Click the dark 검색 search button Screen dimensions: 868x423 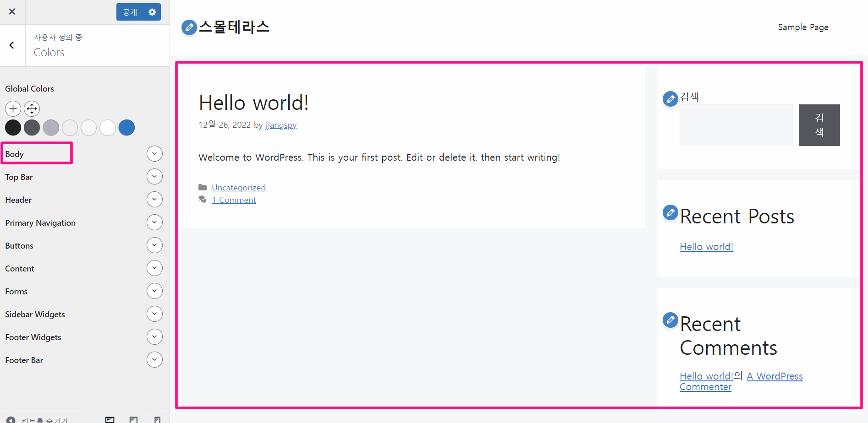click(x=819, y=125)
